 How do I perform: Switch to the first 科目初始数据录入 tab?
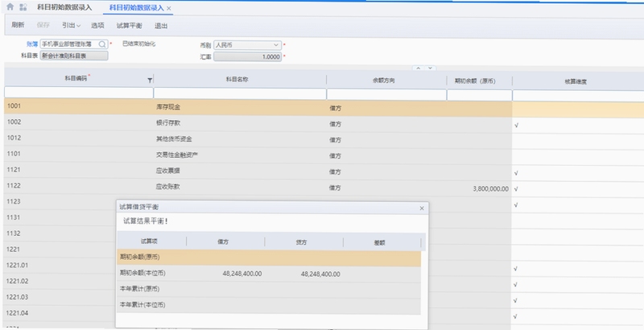coord(64,7)
